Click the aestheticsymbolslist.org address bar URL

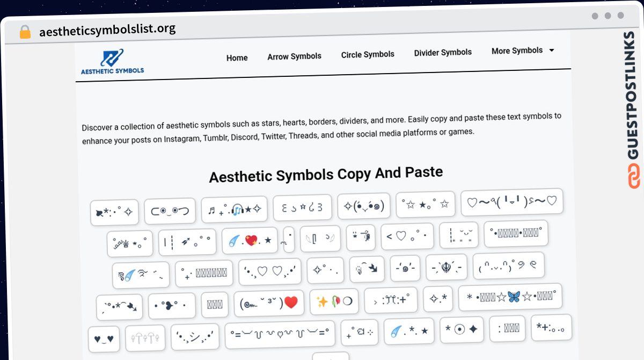tap(107, 30)
